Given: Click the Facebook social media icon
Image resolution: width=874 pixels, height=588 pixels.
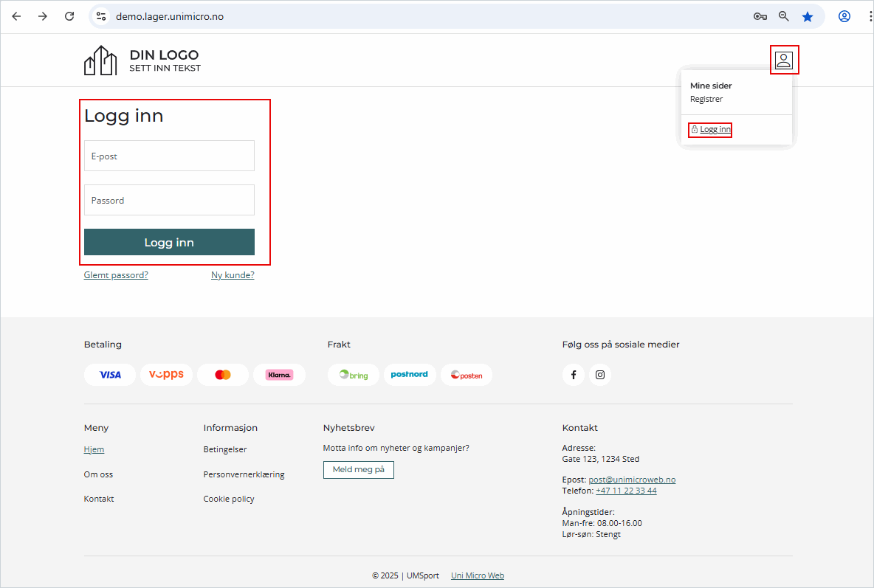Looking at the screenshot, I should (x=574, y=375).
